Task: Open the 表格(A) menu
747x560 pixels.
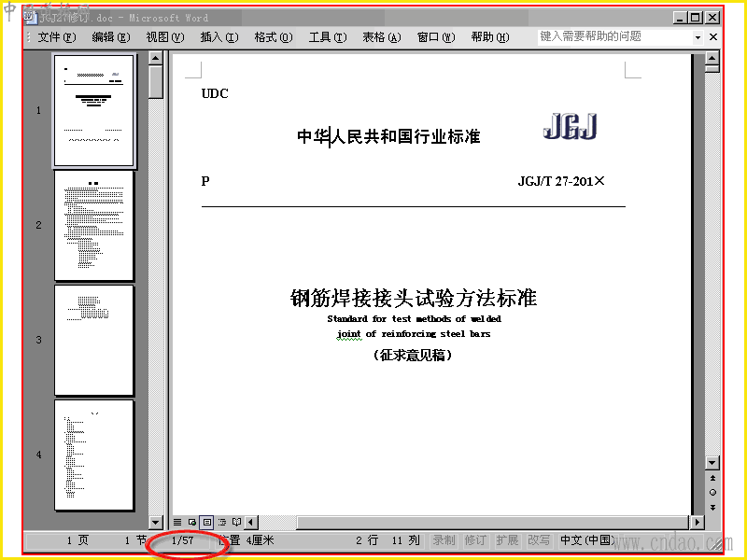Action: pyautogui.click(x=382, y=37)
